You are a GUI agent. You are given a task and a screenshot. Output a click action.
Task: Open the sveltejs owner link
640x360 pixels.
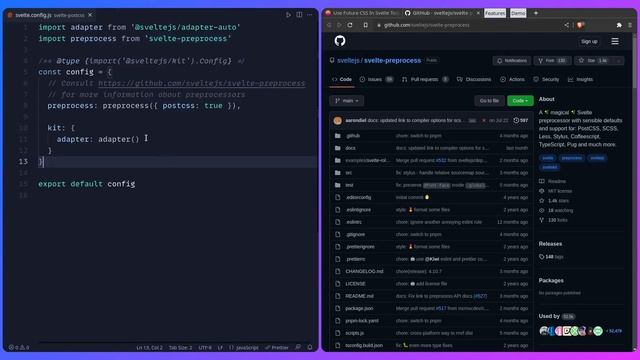(x=348, y=60)
